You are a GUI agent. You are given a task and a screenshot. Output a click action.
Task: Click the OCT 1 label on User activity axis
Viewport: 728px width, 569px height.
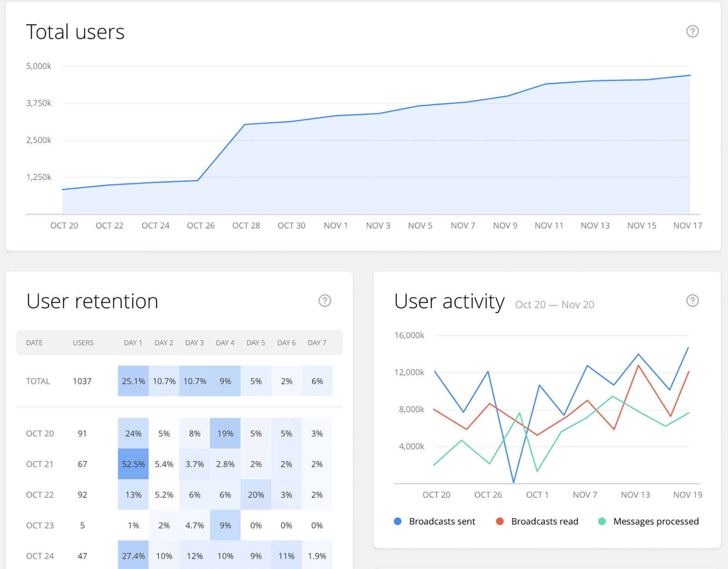pyautogui.click(x=537, y=495)
